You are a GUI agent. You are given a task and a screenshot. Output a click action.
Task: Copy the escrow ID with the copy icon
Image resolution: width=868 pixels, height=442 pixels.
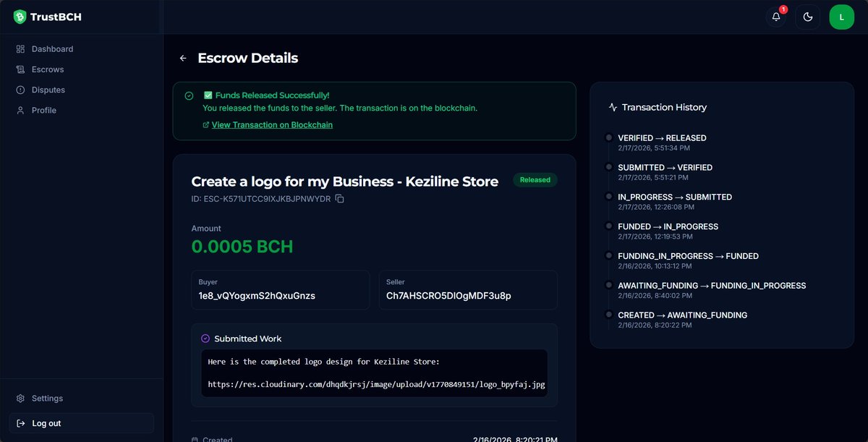(x=340, y=199)
